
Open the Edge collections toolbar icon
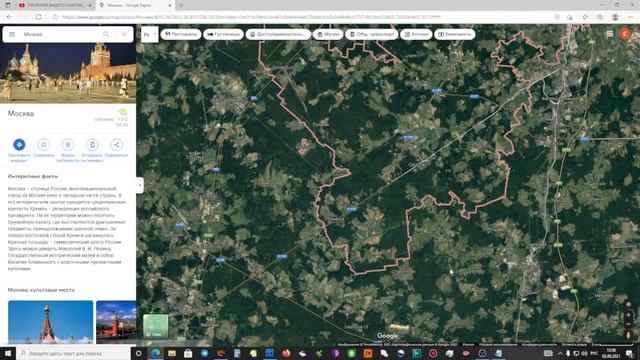pyautogui.click(x=600, y=17)
